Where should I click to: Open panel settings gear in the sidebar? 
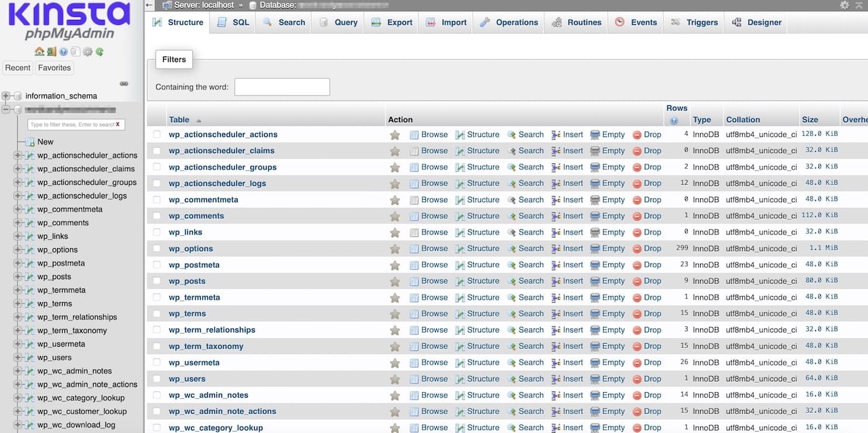click(88, 51)
